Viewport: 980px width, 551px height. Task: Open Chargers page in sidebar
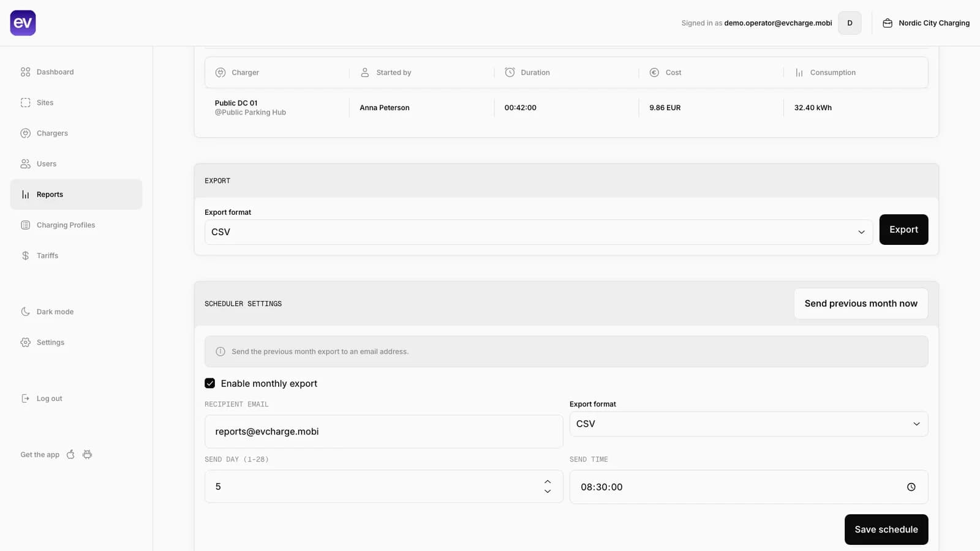(76, 133)
